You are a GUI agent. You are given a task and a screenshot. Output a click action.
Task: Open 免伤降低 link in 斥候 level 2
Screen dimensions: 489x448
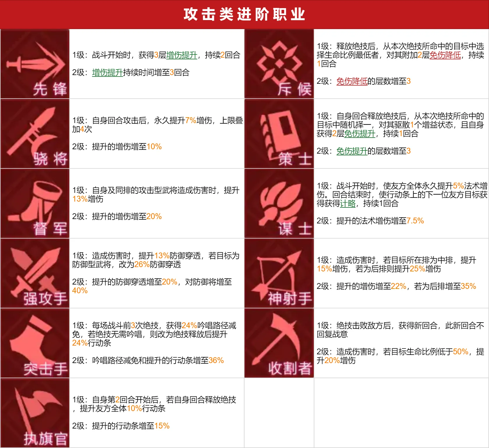(352, 81)
